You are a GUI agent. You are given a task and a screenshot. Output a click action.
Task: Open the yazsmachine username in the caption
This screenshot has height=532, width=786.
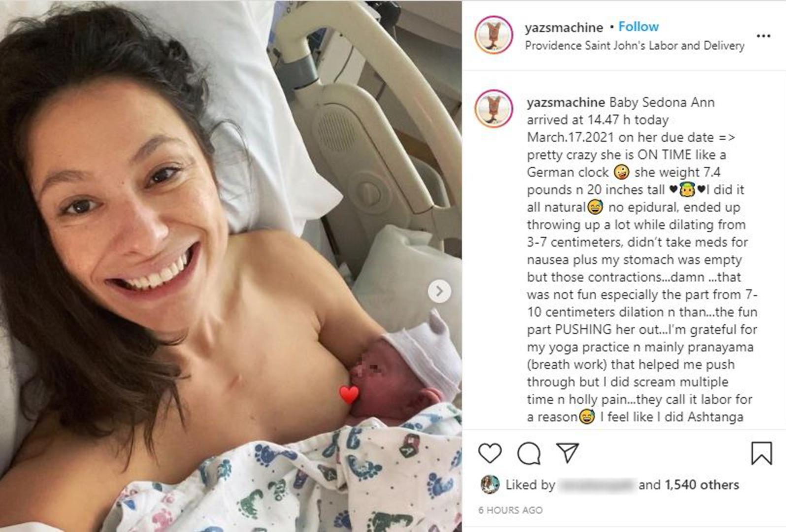tap(566, 102)
